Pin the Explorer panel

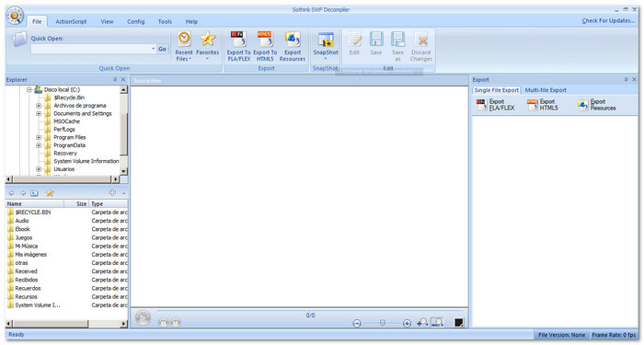coord(115,79)
